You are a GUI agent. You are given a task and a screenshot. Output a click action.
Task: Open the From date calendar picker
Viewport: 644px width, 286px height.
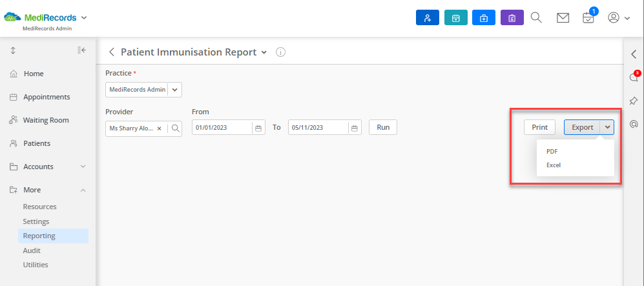coord(258,128)
